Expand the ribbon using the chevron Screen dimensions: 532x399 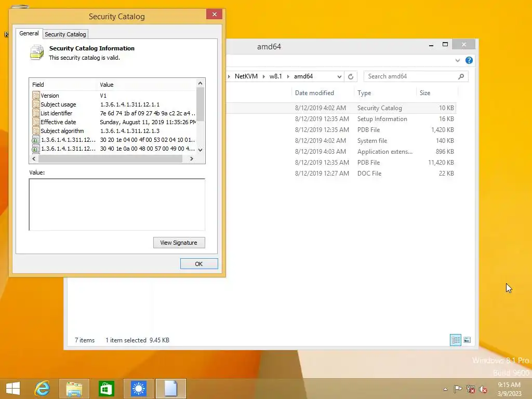pyautogui.click(x=457, y=60)
